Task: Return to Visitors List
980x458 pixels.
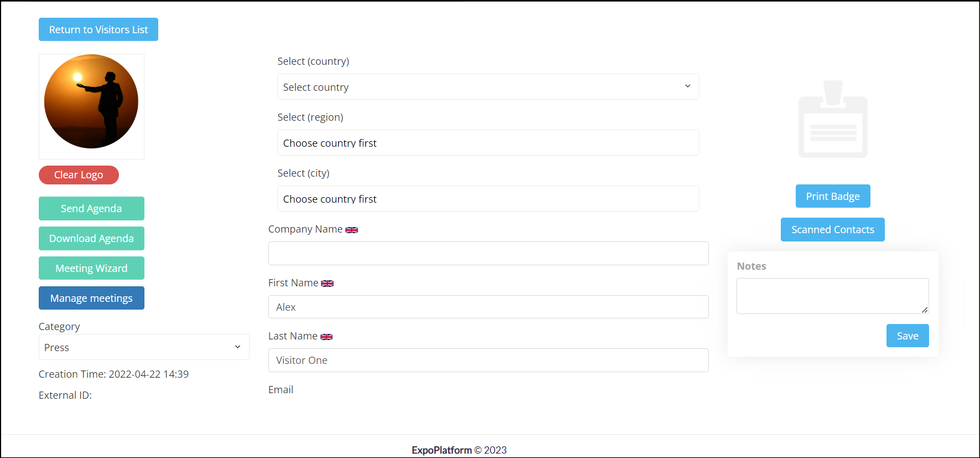Action: point(98,29)
